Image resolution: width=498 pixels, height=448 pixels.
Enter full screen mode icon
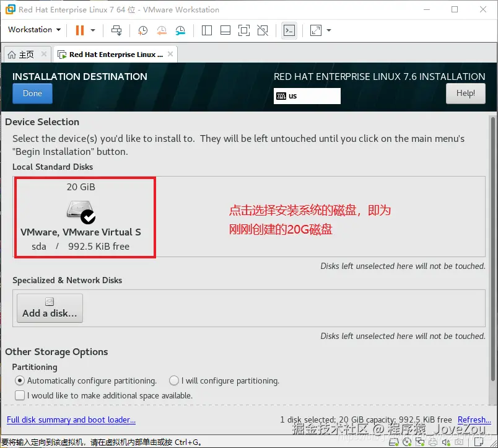pos(244,30)
